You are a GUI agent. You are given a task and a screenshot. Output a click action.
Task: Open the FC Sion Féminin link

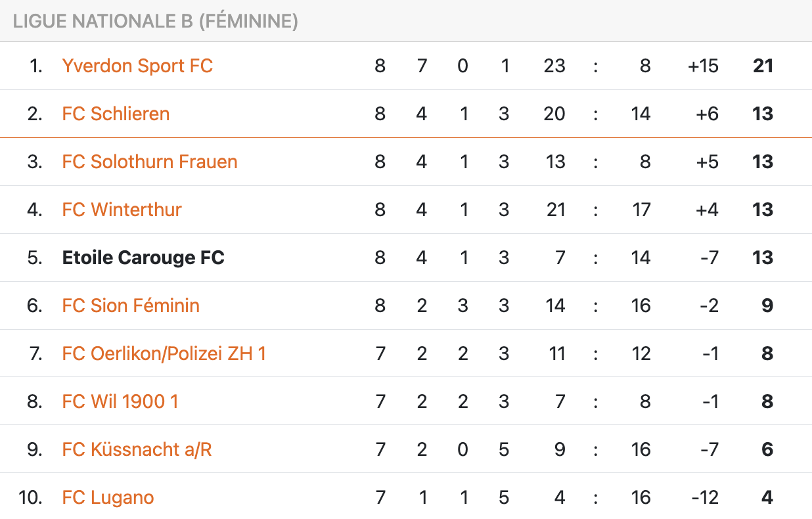click(x=131, y=305)
